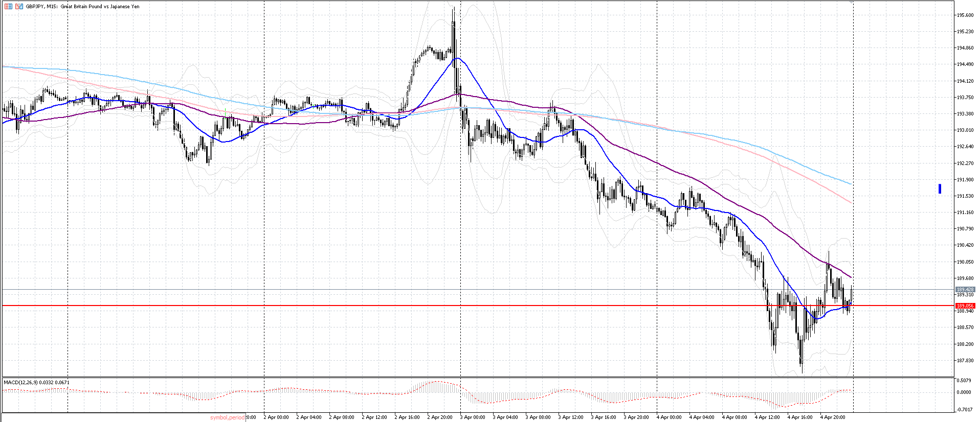980x422 pixels.
Task: Click the green marker near 193.380
Action: [x=226, y=111]
